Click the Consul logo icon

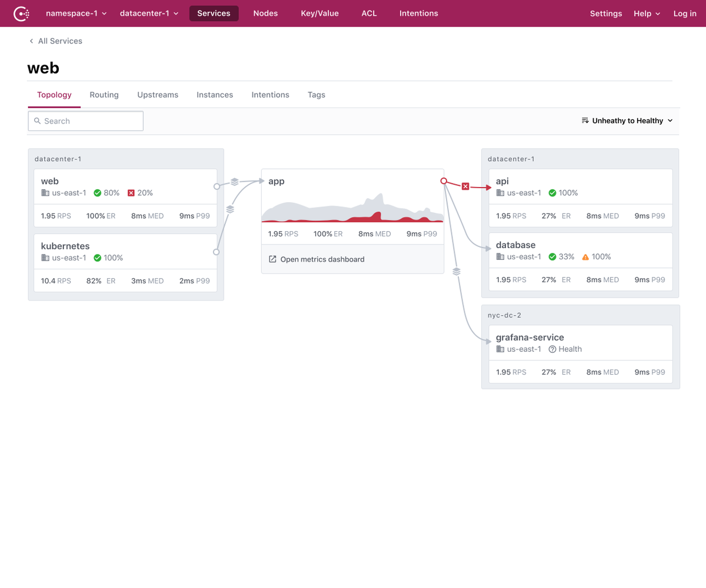click(22, 13)
